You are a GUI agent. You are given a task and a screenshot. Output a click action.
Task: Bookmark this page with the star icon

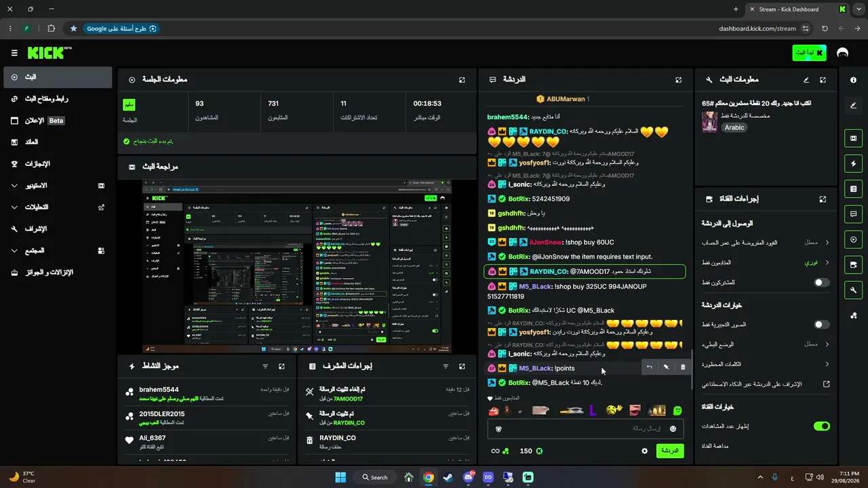[x=73, y=28]
